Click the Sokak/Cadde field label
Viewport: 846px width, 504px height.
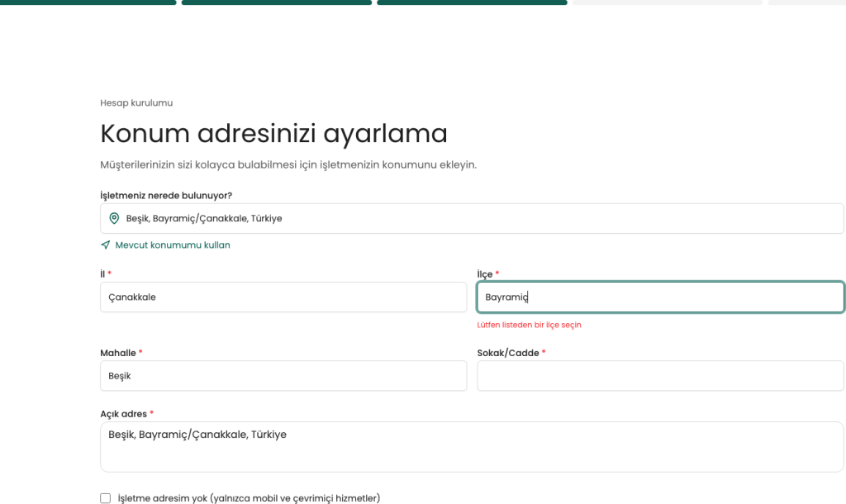coord(507,353)
